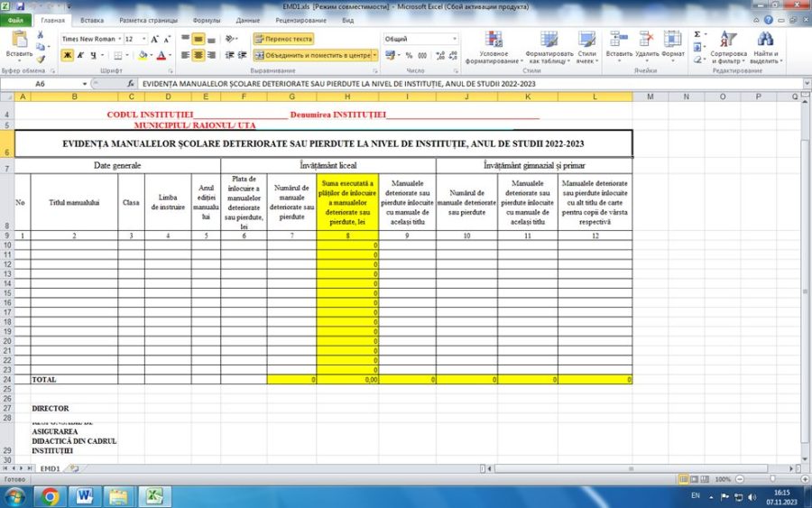Toggle Bold (Ж) formatting
Screen dimensions: 812x508
coord(67,55)
